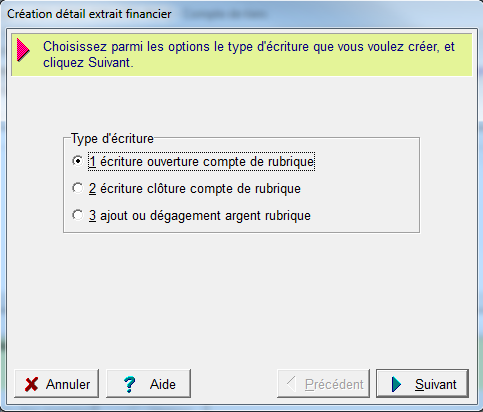The width and height of the screenshot is (483, 412).
Task: Choose the label '2 écriture clôture compte de rubrique'
Action: click(x=195, y=189)
